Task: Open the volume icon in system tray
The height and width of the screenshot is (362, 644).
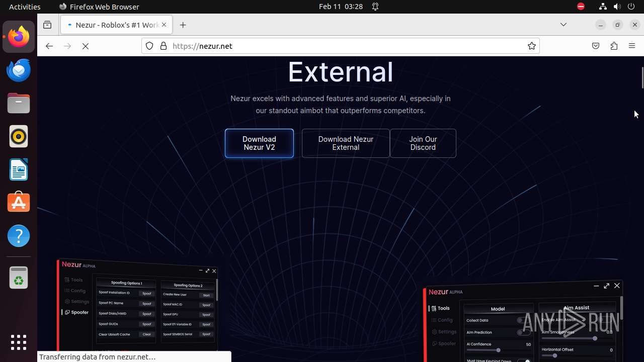Action: pyautogui.click(x=617, y=7)
